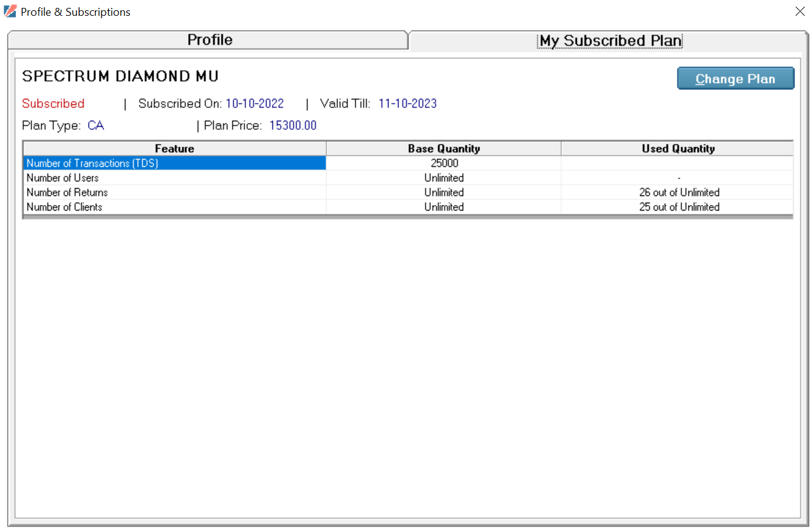Click the Profile & Subscriptions window title

pos(75,12)
